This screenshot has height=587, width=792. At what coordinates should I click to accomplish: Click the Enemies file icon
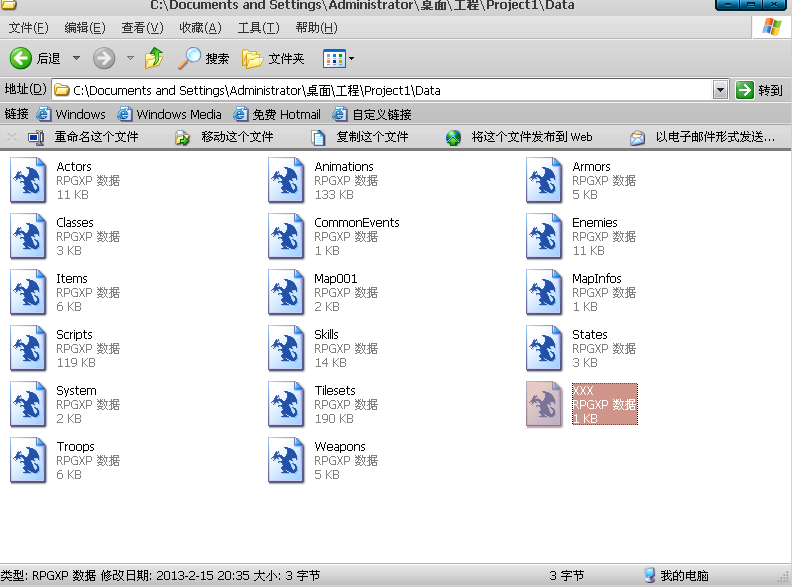tap(544, 236)
